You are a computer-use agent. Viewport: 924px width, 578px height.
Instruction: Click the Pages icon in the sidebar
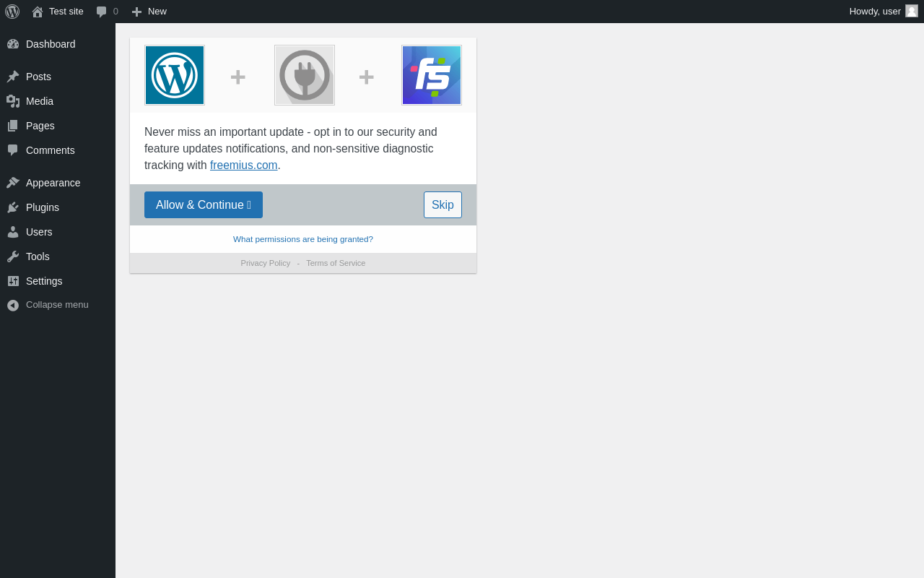[x=13, y=126]
